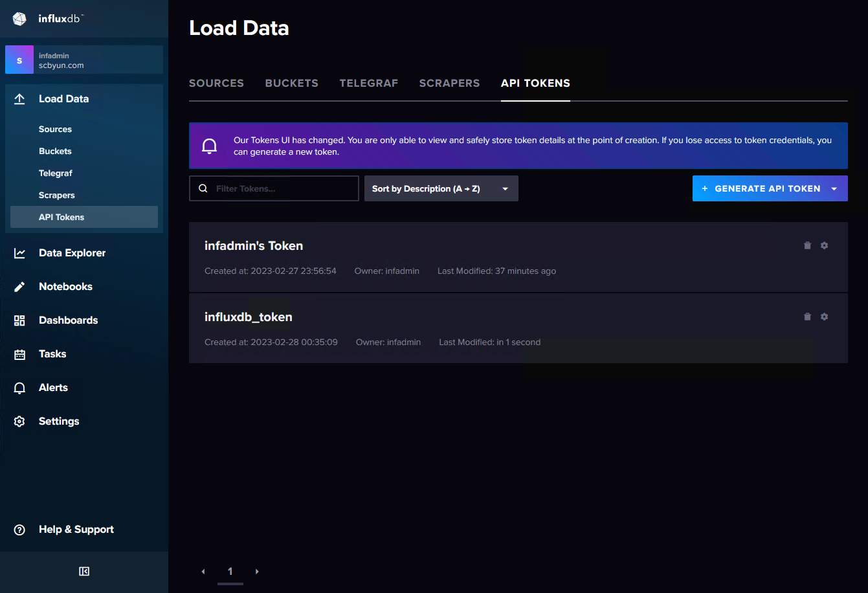
Task: Click the Dashboards grid icon
Action: click(x=19, y=320)
